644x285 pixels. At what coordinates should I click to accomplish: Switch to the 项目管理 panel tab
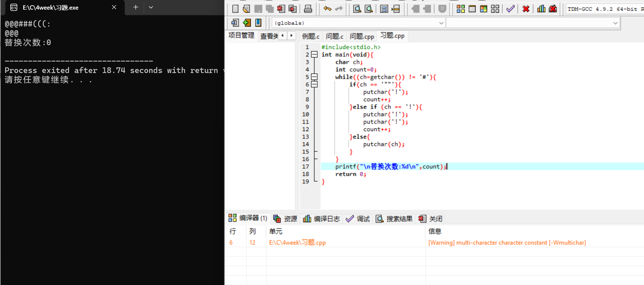tap(241, 36)
